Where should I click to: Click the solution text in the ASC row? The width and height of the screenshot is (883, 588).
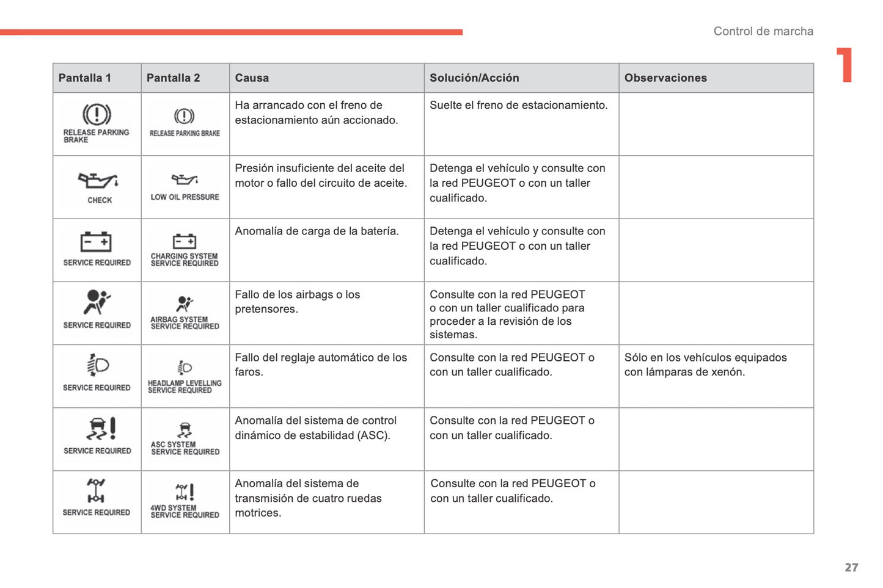511,427
